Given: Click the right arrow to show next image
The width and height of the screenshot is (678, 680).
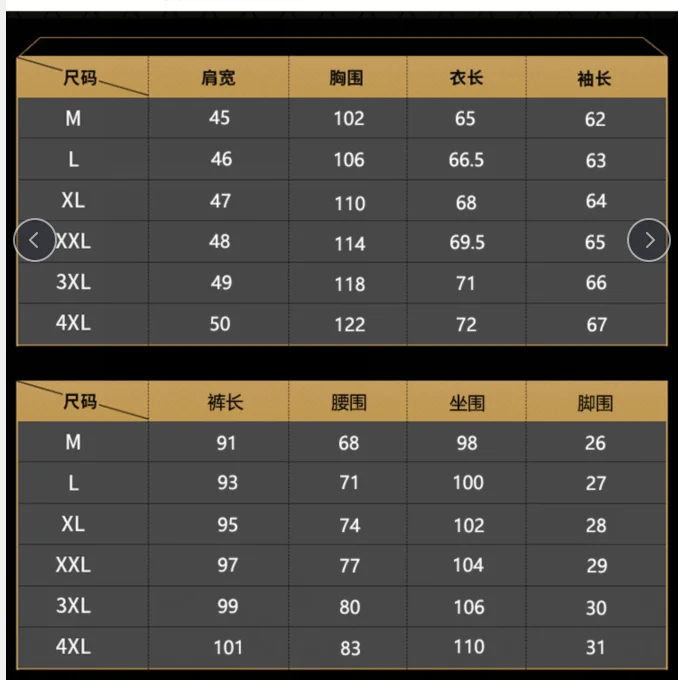Looking at the screenshot, I should pyautogui.click(x=649, y=240).
